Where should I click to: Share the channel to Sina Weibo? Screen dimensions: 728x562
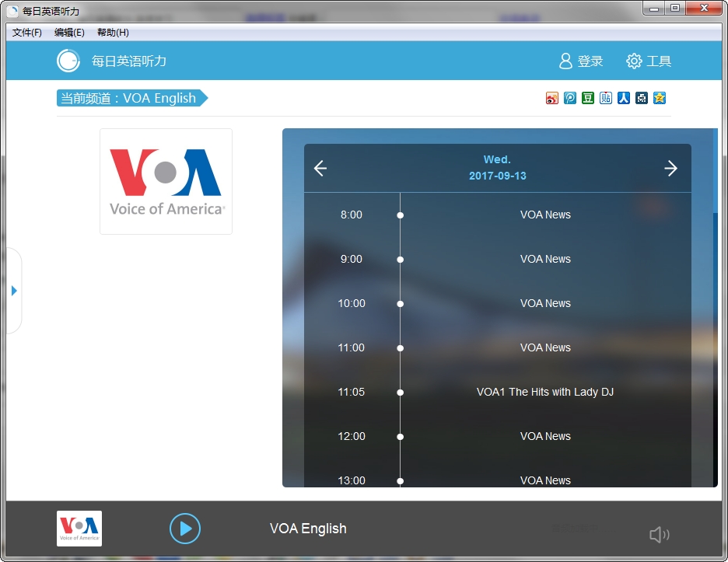click(551, 98)
